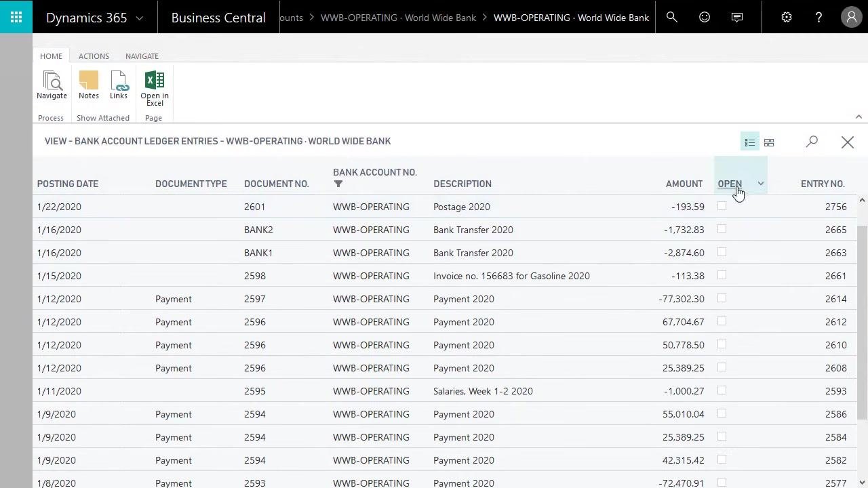Search the ledger entries list
The height and width of the screenshot is (488, 868).
pyautogui.click(x=812, y=142)
